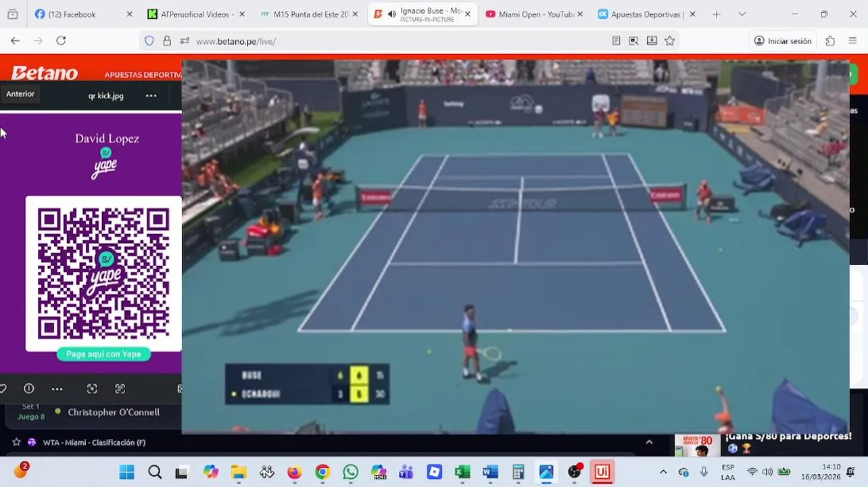
Task: Click the Anterior button in photo viewer
Action: point(20,94)
